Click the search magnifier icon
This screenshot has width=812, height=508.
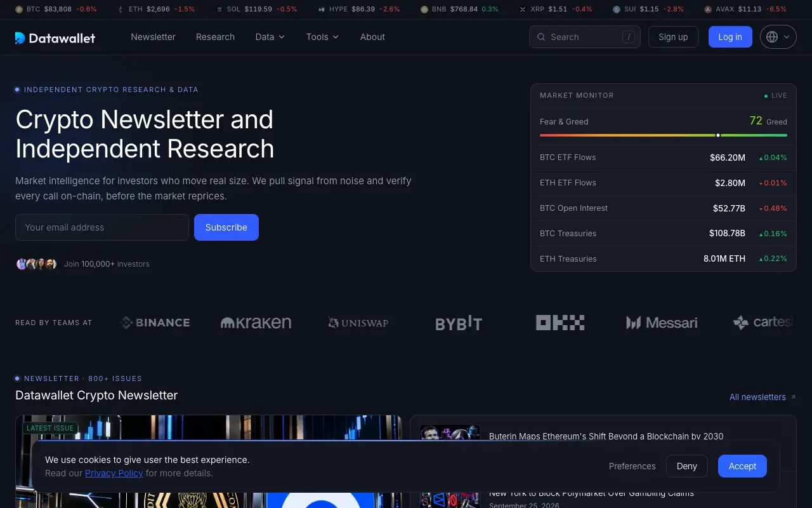541,37
